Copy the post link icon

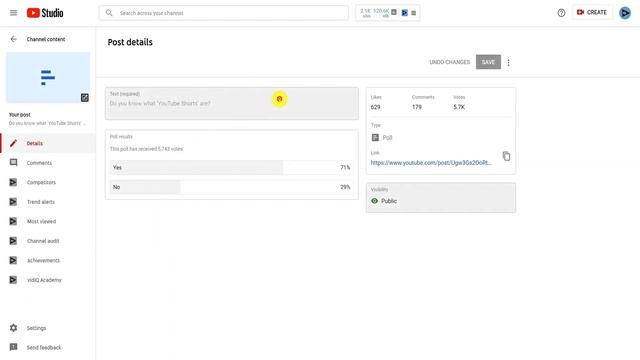pos(506,156)
